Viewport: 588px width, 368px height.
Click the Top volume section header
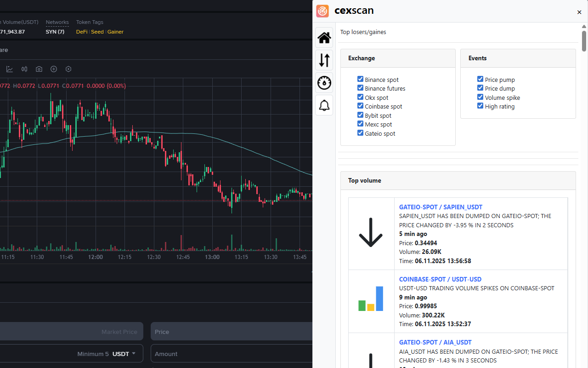pyautogui.click(x=458, y=181)
